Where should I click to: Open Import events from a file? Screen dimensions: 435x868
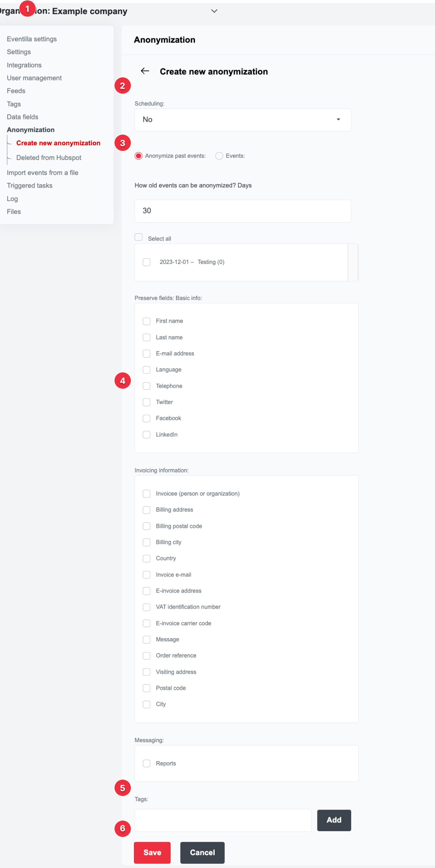(x=42, y=173)
